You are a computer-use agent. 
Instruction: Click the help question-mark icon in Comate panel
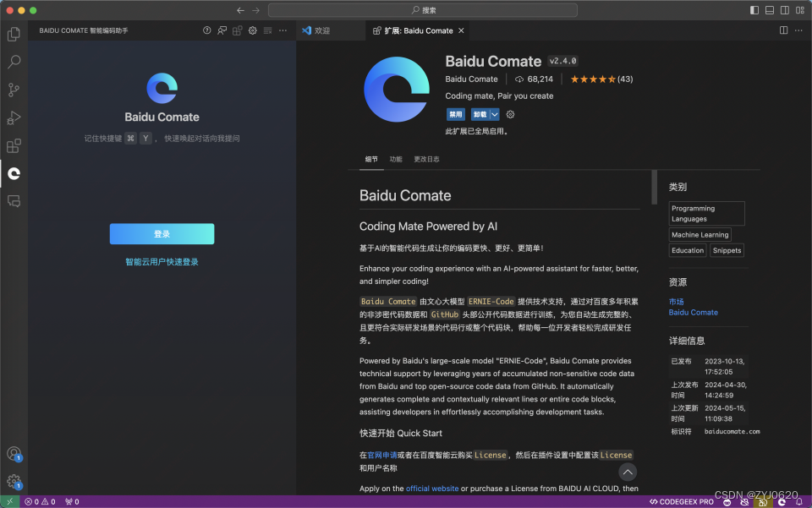point(207,30)
